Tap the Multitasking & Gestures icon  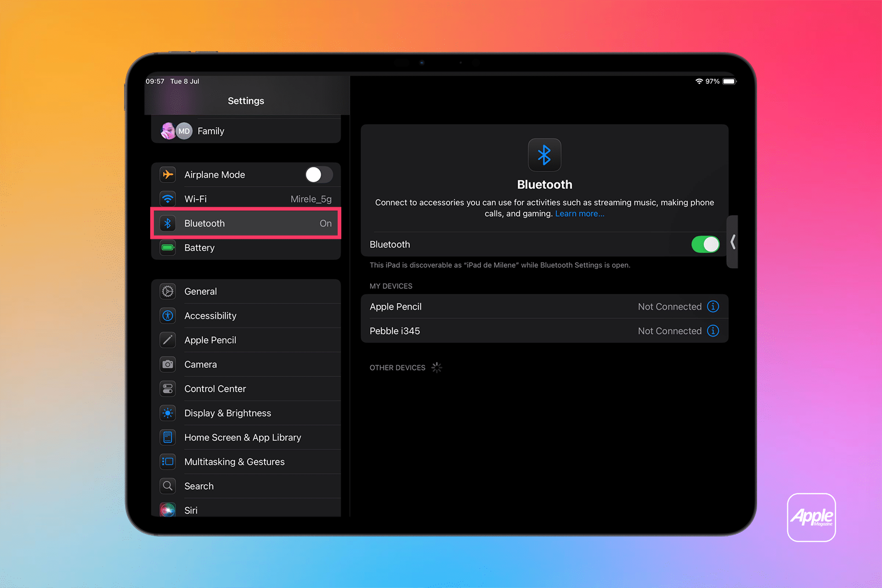pyautogui.click(x=168, y=462)
